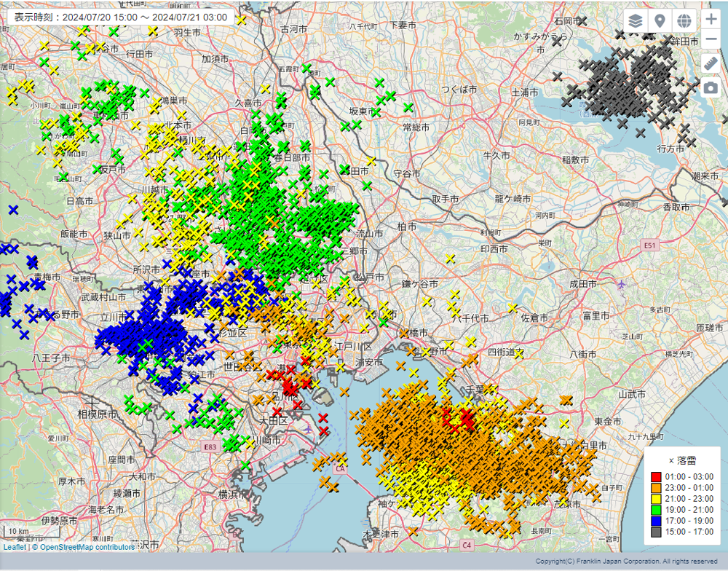728x571 pixels.
Task: Open the map layers control
Action: (x=636, y=20)
